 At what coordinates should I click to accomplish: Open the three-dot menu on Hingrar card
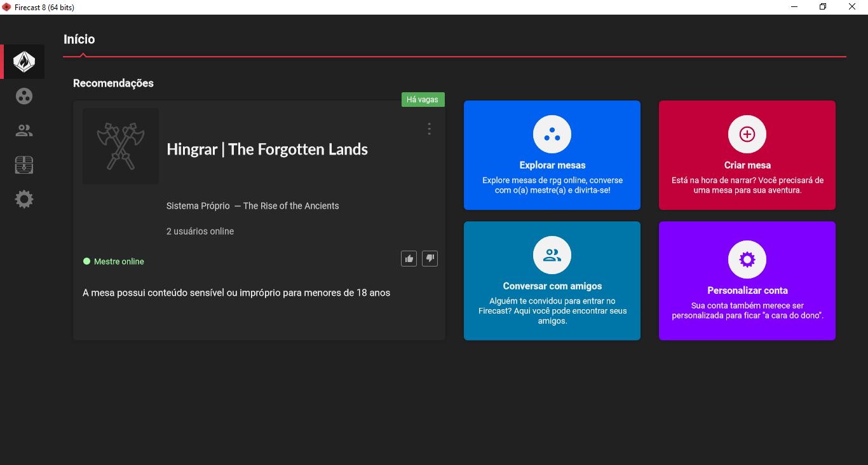click(429, 129)
